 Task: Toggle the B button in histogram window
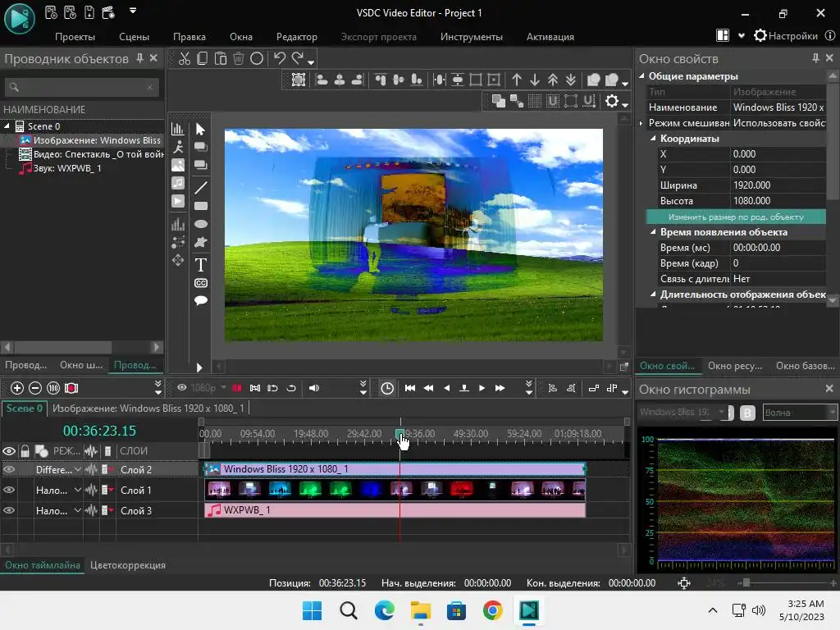(747, 413)
